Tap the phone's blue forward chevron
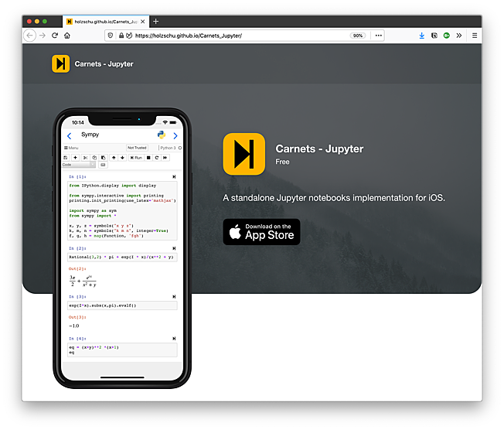The height and width of the screenshot is (430, 504). pyautogui.click(x=175, y=135)
